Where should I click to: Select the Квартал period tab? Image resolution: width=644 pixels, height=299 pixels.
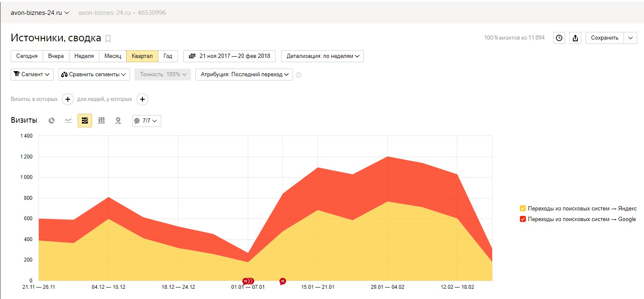click(x=142, y=56)
